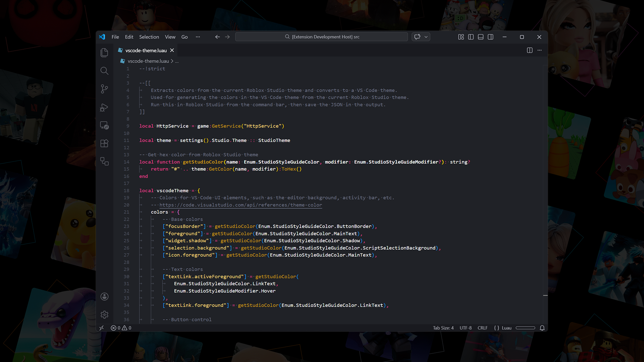This screenshot has height=362, width=644.
Task: Click the Extension Development Host command center field
Action: tap(321, 37)
